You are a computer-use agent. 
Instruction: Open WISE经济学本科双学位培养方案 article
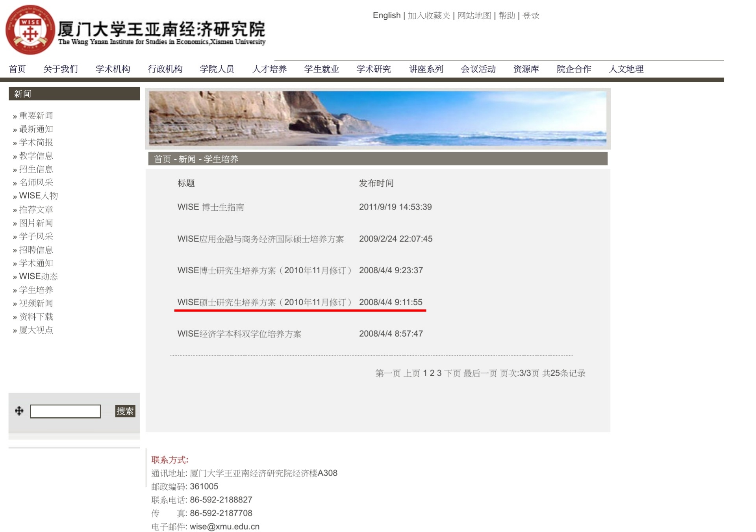tap(239, 334)
